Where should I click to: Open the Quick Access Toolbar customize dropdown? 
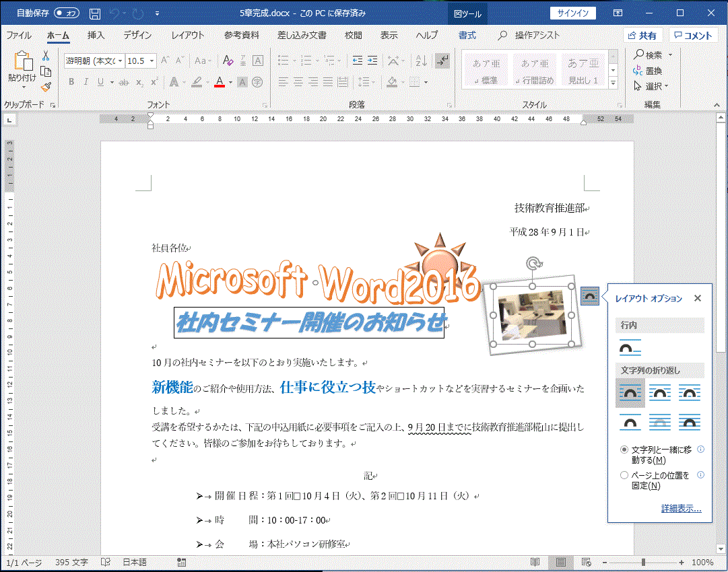(x=158, y=13)
